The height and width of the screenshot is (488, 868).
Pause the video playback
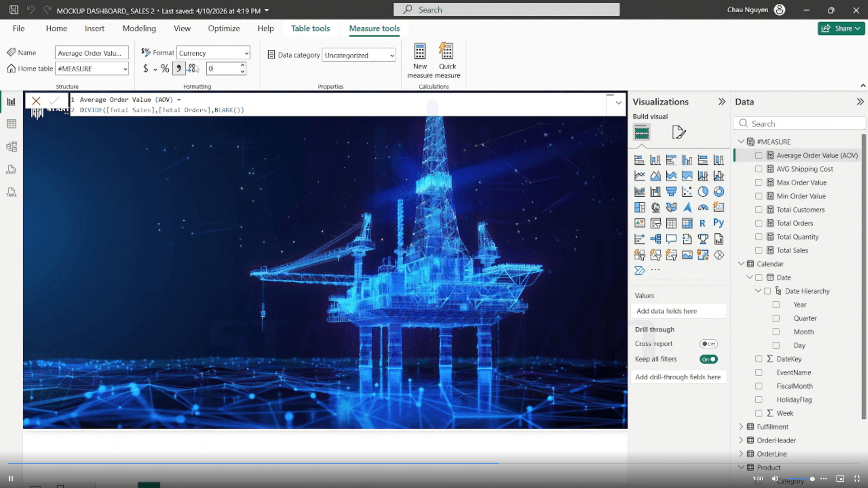click(11, 479)
